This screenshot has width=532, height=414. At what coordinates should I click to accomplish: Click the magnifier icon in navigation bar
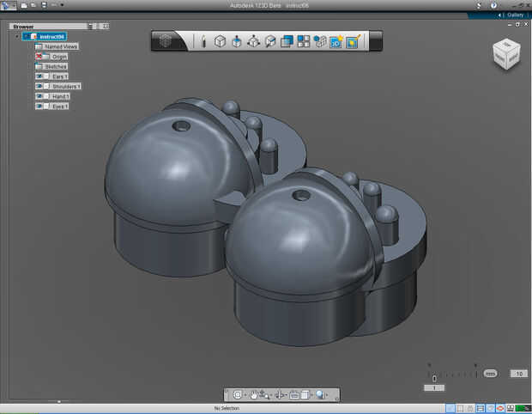(x=319, y=395)
